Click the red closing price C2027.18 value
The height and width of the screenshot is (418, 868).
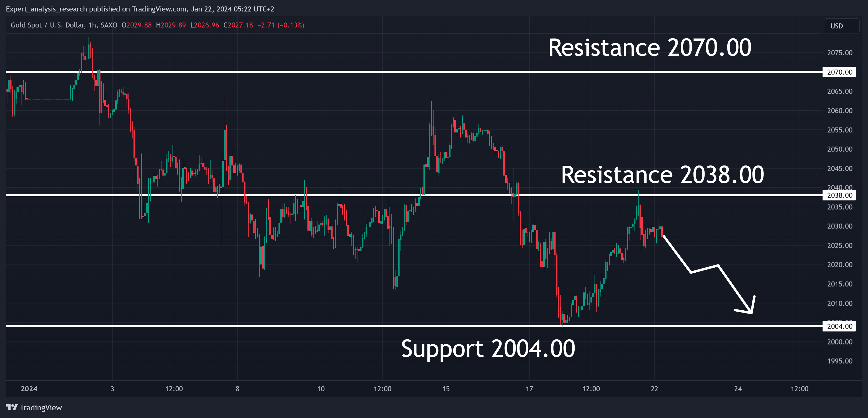[x=238, y=25]
